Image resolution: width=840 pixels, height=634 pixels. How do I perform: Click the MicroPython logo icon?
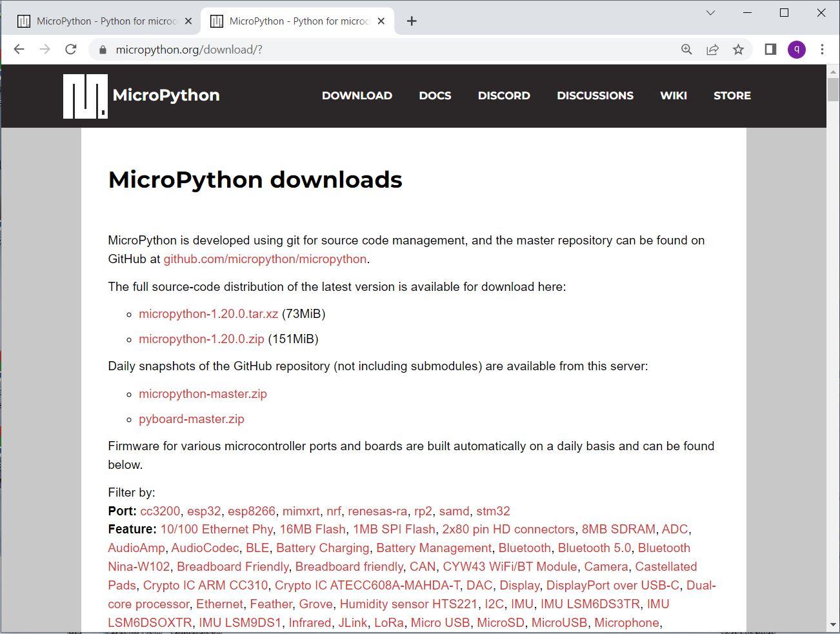point(85,96)
